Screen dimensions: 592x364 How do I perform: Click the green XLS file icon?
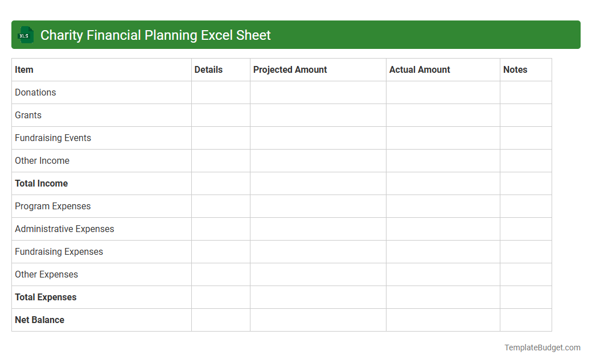[25, 35]
